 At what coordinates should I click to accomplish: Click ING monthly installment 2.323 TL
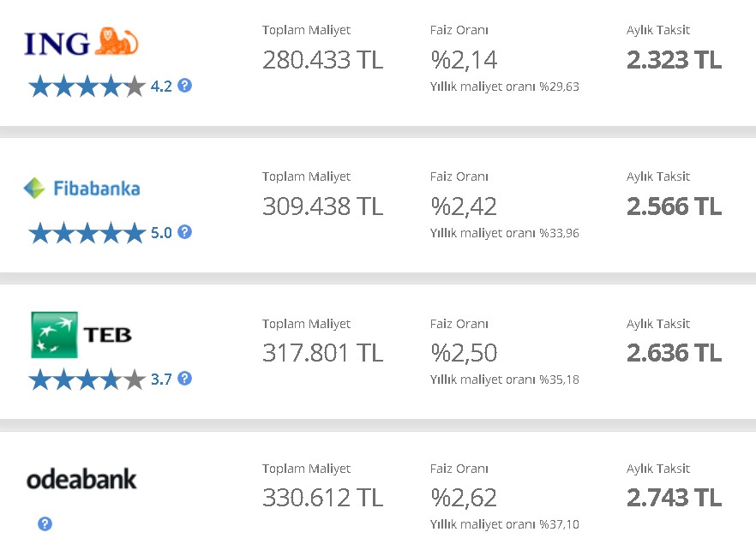(x=674, y=60)
